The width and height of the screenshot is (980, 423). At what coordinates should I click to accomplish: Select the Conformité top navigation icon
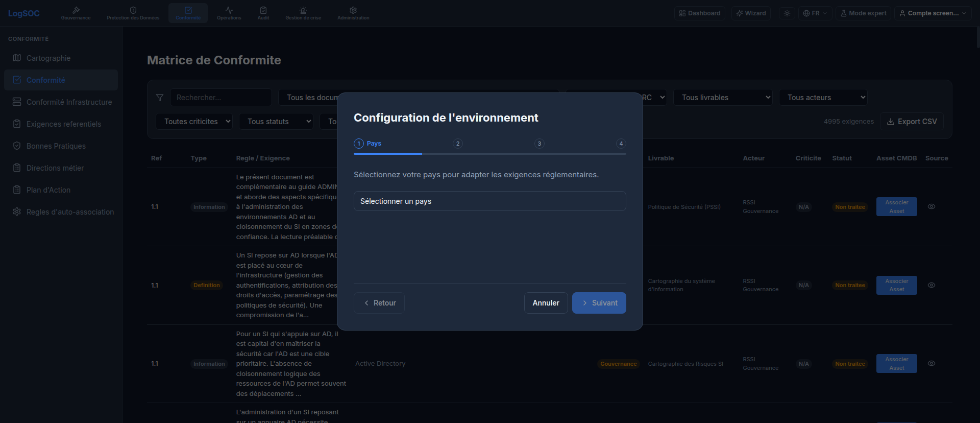coord(188,10)
